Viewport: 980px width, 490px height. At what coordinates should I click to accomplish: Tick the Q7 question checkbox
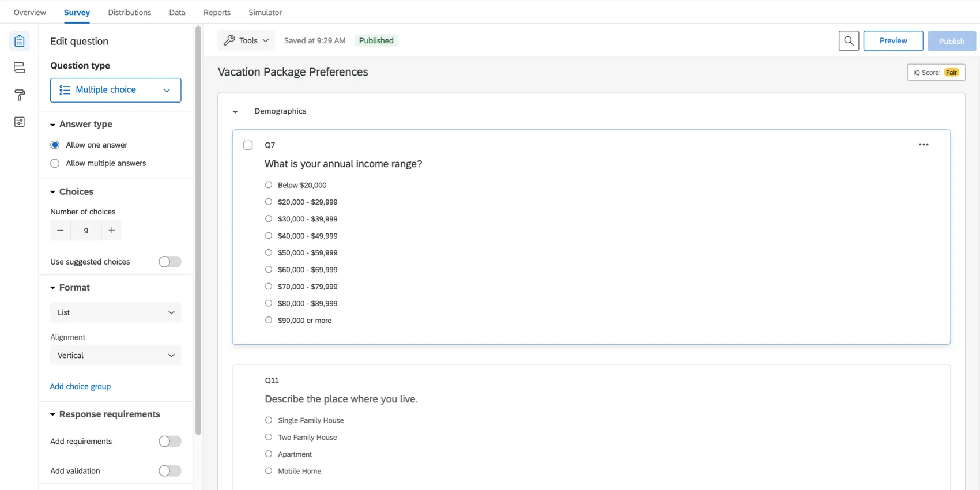248,145
